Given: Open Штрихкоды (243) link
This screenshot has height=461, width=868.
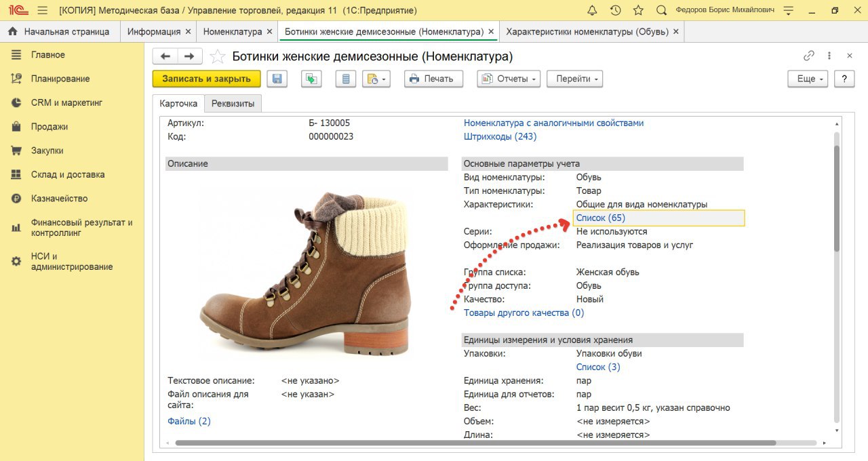Looking at the screenshot, I should pyautogui.click(x=500, y=136).
